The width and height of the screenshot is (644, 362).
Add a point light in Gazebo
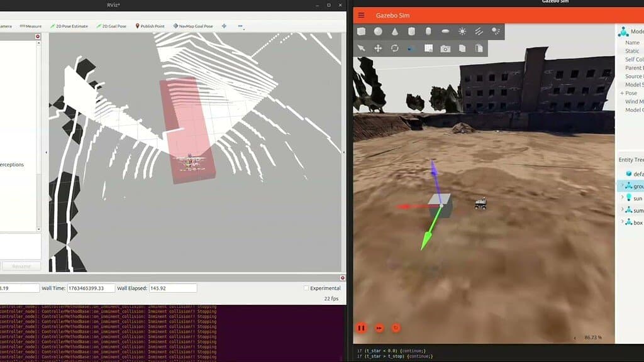point(462,31)
